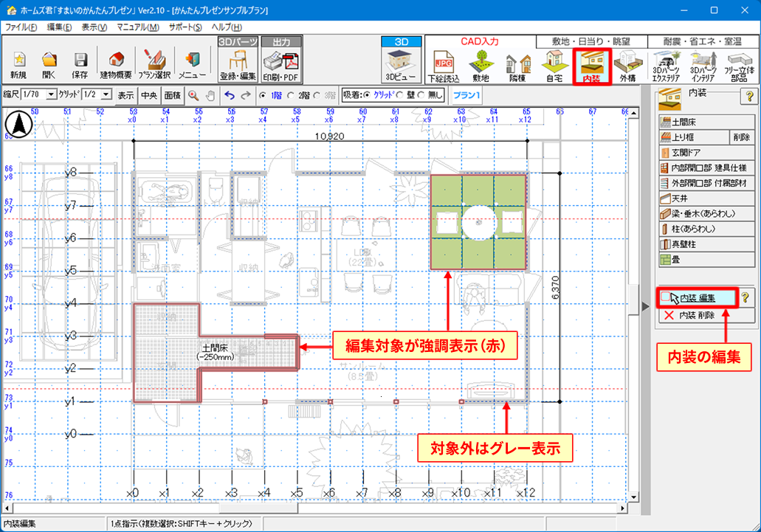Open the グリッド 1/2 dropdown
The height and width of the screenshot is (532, 761).
coord(107,94)
